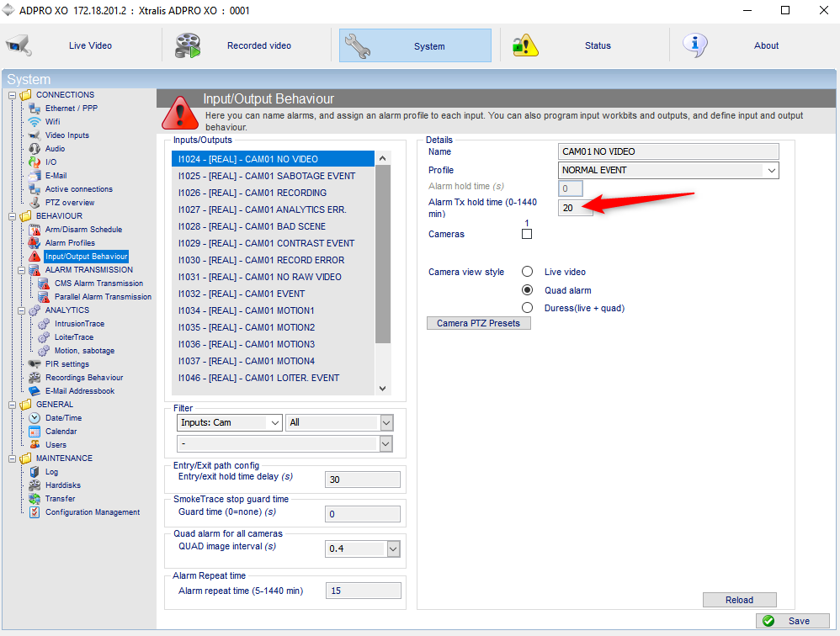840x636 pixels.
Task: Click the Camera PTZ Presets button
Action: pyautogui.click(x=478, y=323)
